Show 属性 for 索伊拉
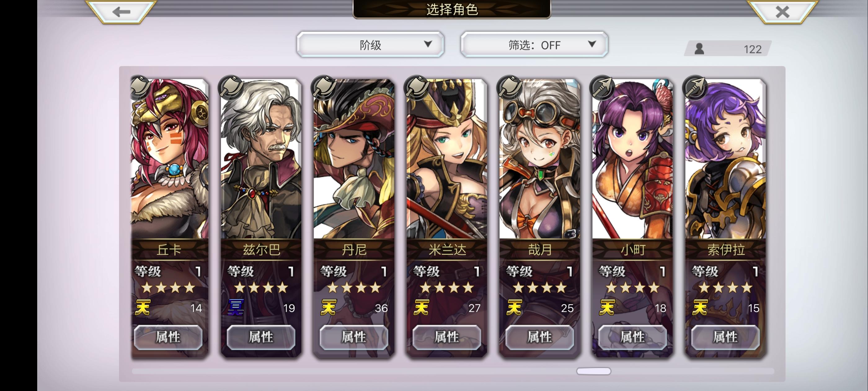This screenshot has height=391, width=868. [725, 337]
